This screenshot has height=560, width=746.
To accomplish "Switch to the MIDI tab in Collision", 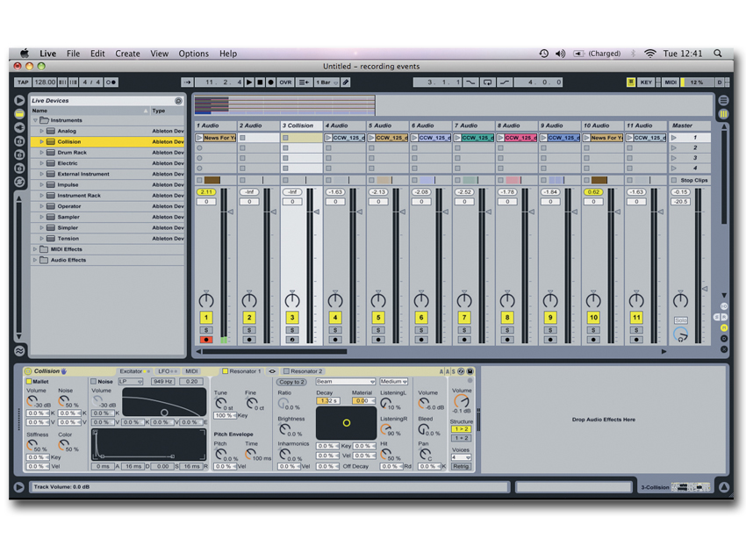I will (x=191, y=371).
